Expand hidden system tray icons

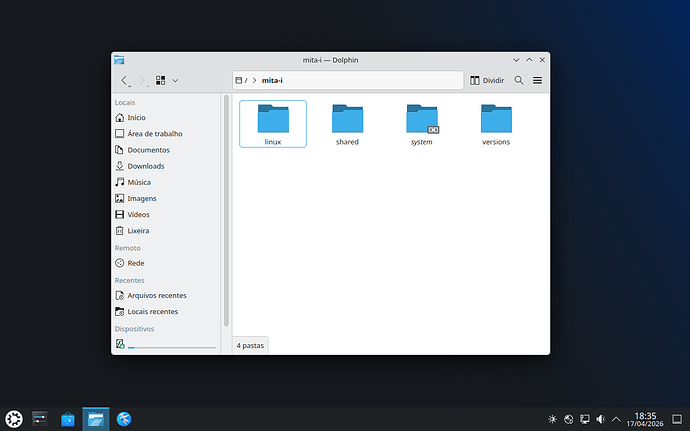(616, 419)
